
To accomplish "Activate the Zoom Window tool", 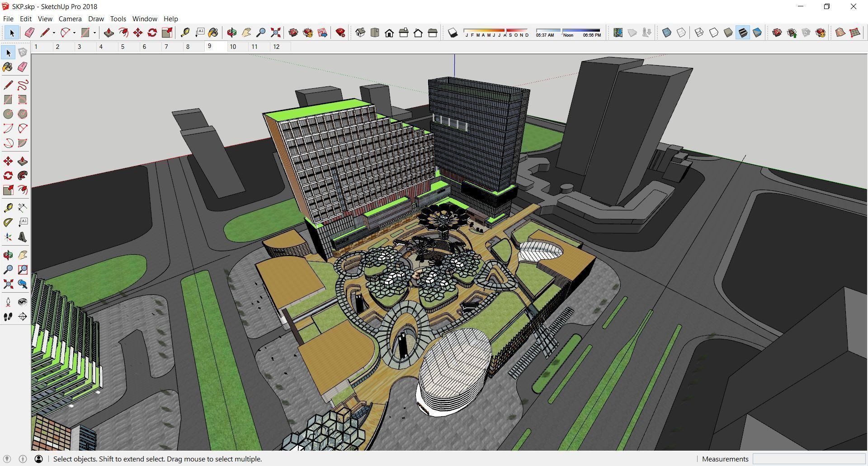I will click(23, 270).
